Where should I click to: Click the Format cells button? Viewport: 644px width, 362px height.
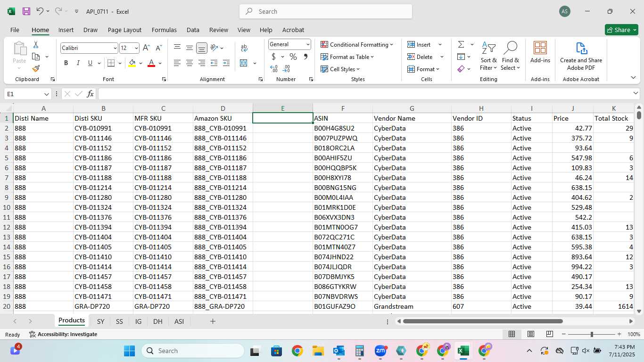pyautogui.click(x=423, y=69)
